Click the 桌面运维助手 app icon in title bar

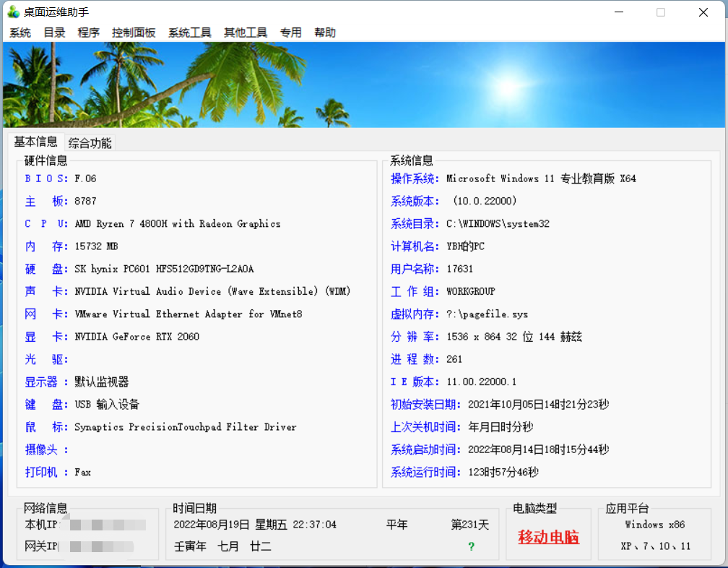pos(12,12)
